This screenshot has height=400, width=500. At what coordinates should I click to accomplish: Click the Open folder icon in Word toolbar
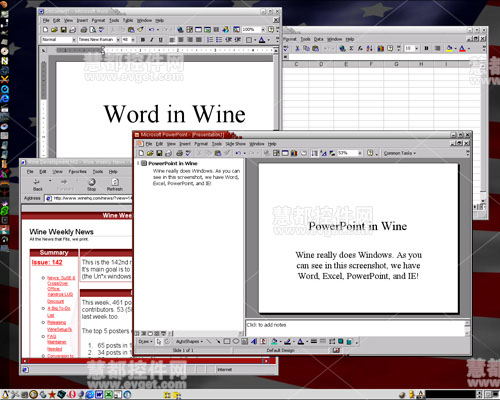pyautogui.click(x=54, y=30)
